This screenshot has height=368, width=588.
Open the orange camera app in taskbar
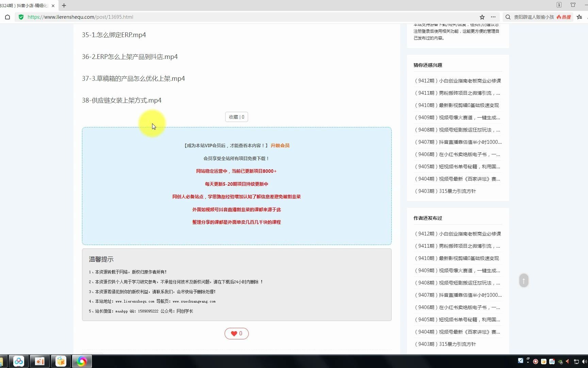pos(40,361)
